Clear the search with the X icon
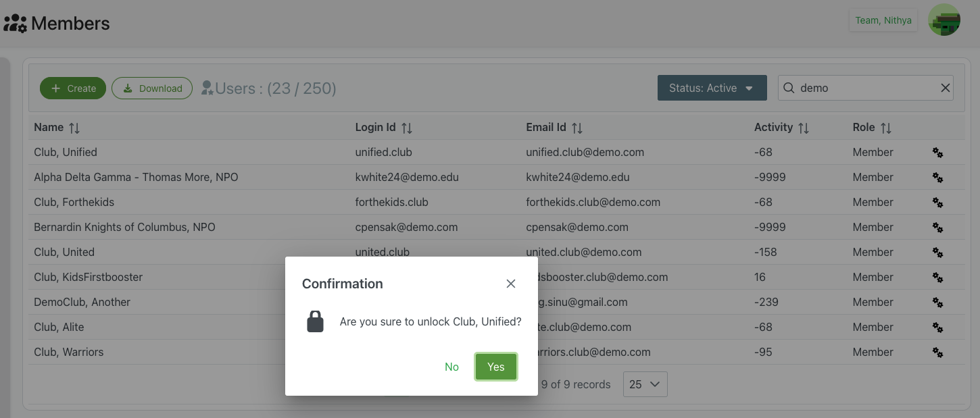This screenshot has height=418, width=980. (x=945, y=88)
